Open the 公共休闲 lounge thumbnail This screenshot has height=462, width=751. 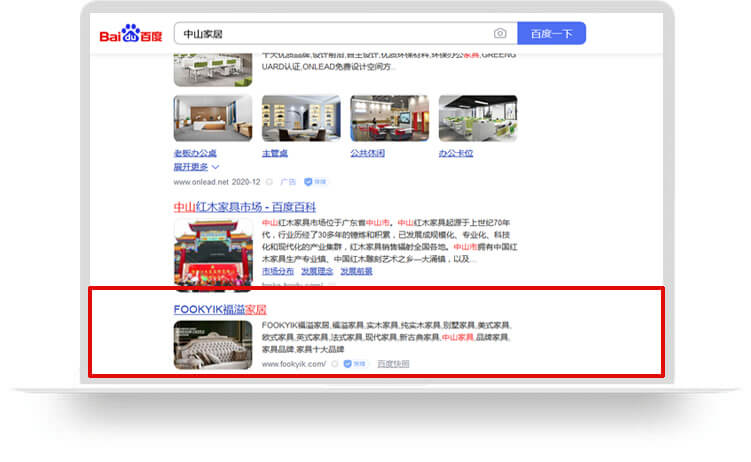pos(389,118)
